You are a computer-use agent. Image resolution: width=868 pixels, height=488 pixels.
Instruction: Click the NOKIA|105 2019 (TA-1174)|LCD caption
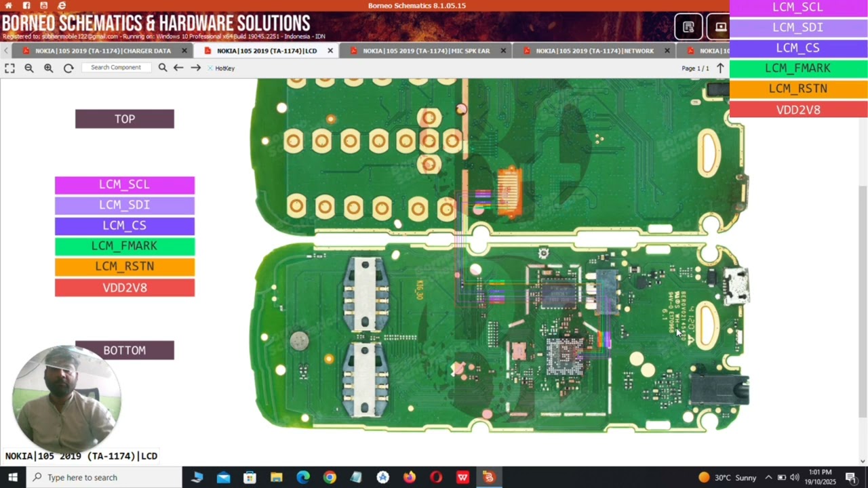81,456
